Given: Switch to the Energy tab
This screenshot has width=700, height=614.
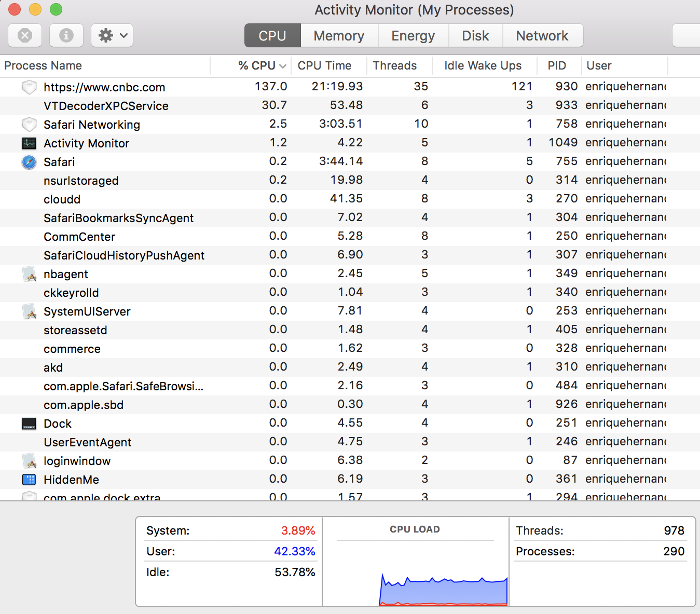Looking at the screenshot, I should (x=413, y=35).
